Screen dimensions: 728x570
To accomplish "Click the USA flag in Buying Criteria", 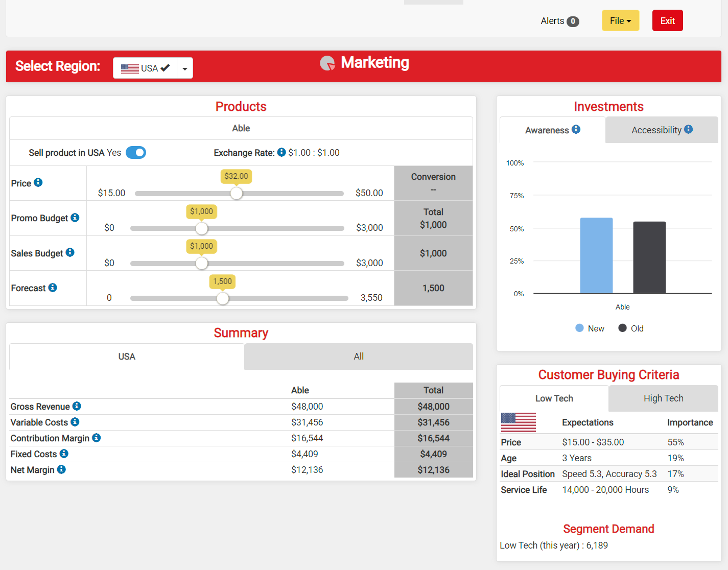I will pos(519,422).
